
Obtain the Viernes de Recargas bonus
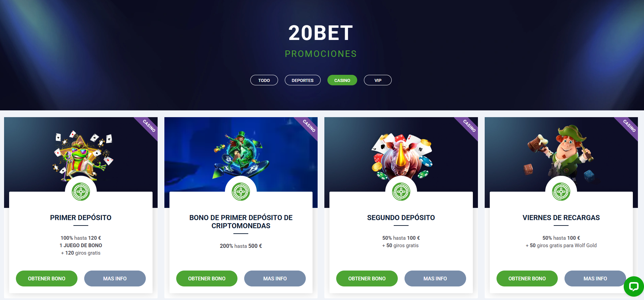tap(527, 278)
